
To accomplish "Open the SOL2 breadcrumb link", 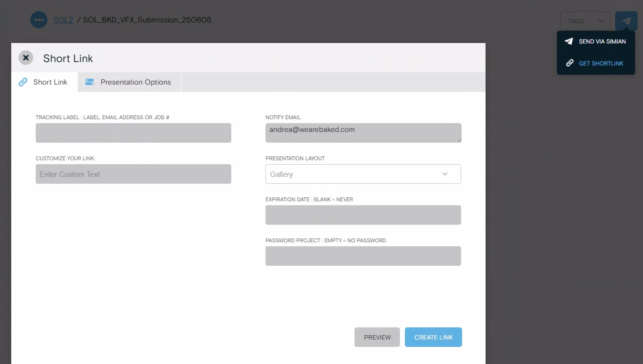I will (63, 20).
